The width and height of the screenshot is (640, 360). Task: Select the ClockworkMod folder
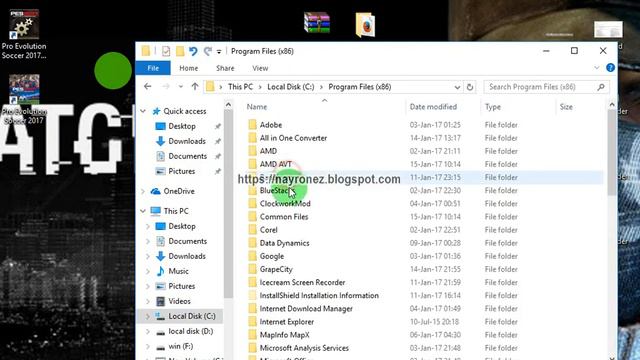coord(285,204)
